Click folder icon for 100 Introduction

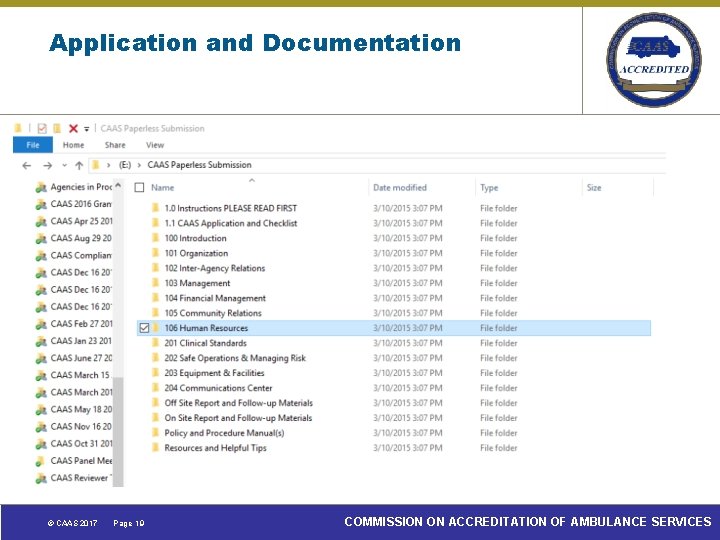(x=156, y=238)
